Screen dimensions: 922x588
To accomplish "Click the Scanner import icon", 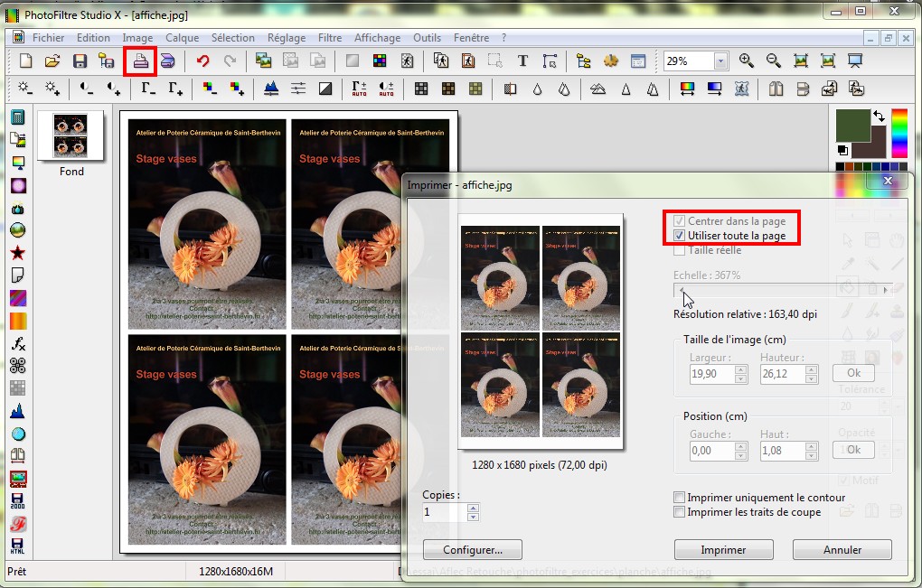I will tap(167, 61).
